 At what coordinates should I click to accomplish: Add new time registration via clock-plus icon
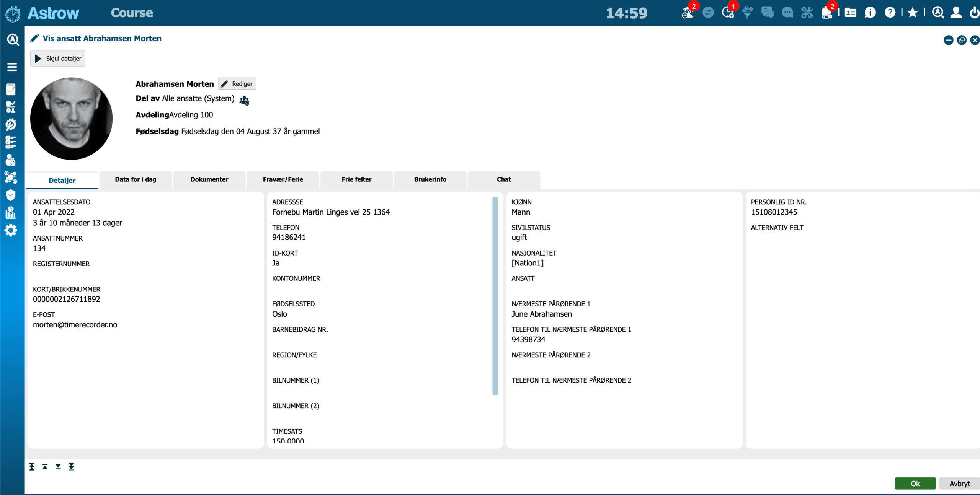coord(728,13)
